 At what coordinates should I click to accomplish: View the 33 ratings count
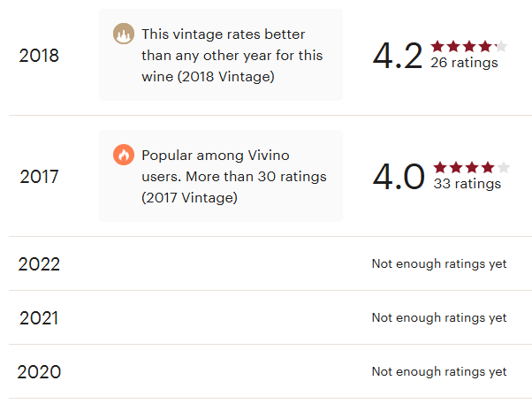click(x=467, y=184)
